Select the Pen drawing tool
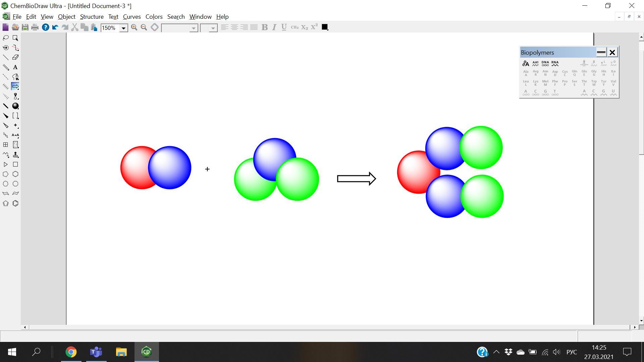The height and width of the screenshot is (362, 644). 15,77
